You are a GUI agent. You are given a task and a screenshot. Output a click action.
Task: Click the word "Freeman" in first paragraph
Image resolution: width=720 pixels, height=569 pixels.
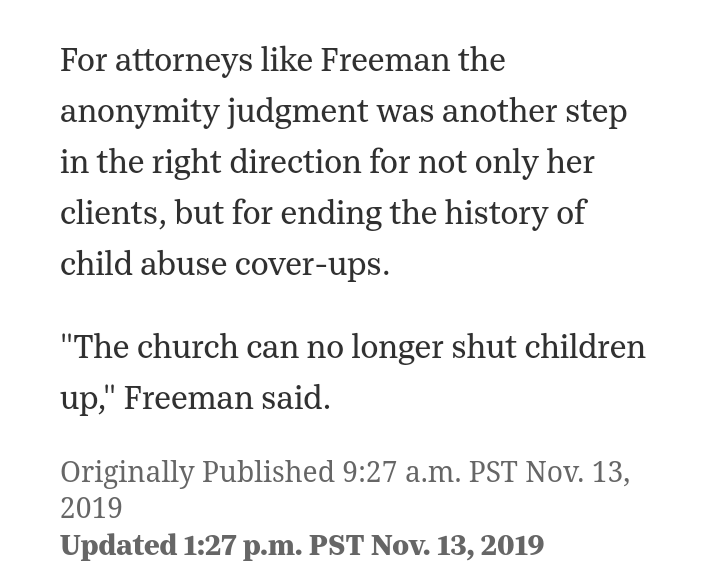click(385, 60)
